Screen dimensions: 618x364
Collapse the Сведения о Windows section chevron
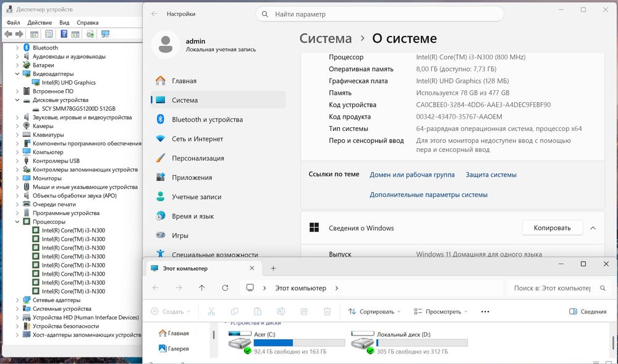pyautogui.click(x=593, y=228)
